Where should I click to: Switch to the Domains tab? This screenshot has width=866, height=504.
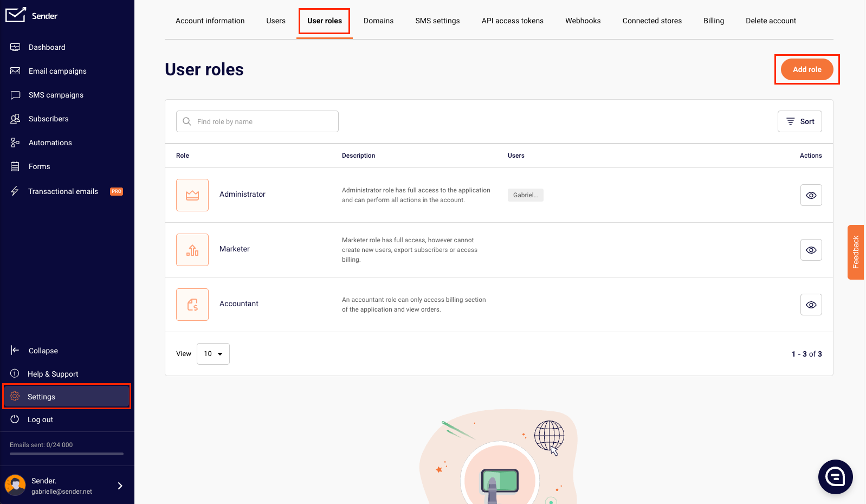pos(378,21)
